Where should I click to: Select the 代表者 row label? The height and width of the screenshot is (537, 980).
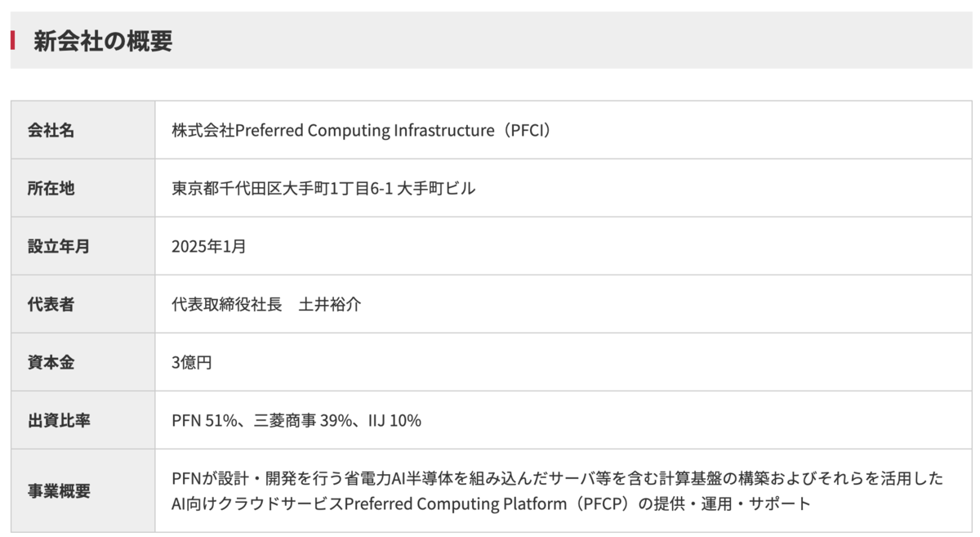(x=51, y=304)
